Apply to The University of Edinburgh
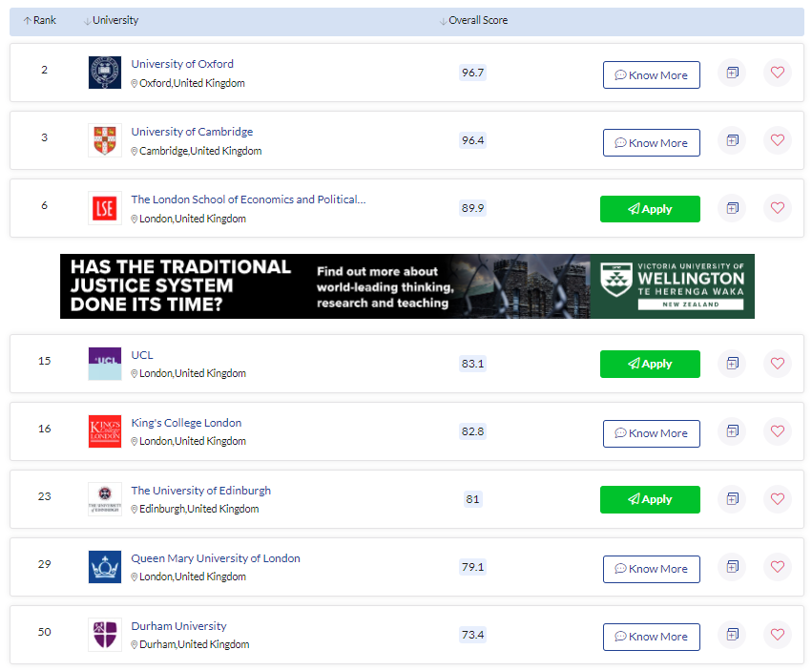812x671 pixels. (650, 499)
